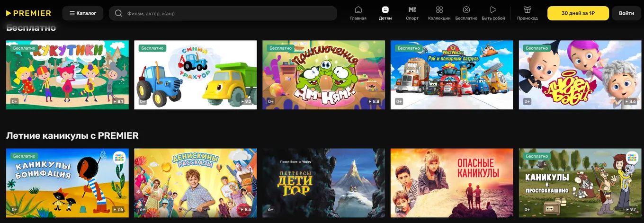Click the 6+ age label on Опасные каникулы
Image resolution: width=644 pixels, height=223 pixels.
tap(399, 210)
